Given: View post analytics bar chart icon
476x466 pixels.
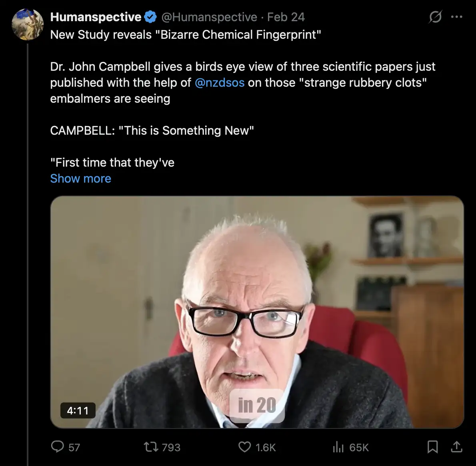Looking at the screenshot, I should 338,447.
